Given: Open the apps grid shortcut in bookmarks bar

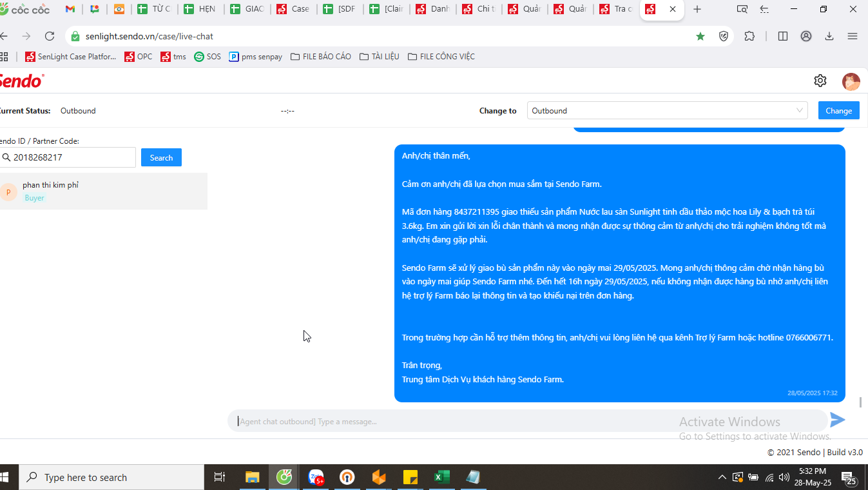Looking at the screenshot, I should (x=5, y=57).
